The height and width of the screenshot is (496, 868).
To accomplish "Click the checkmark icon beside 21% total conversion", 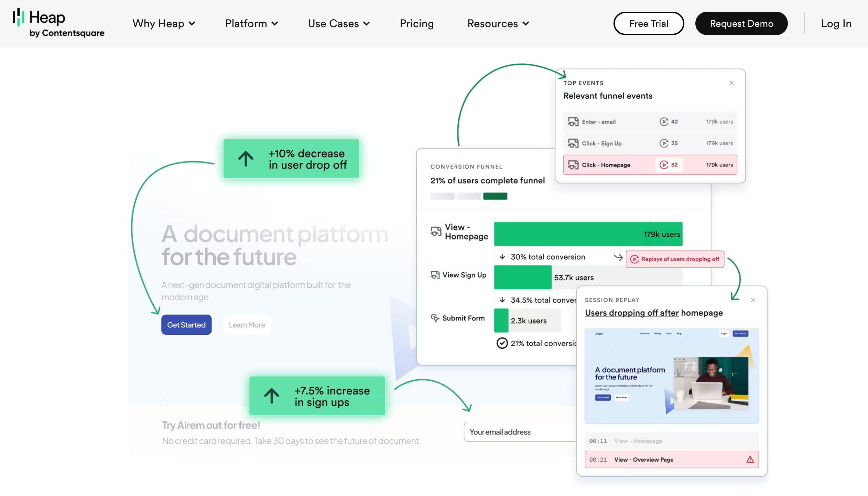I will click(x=502, y=343).
